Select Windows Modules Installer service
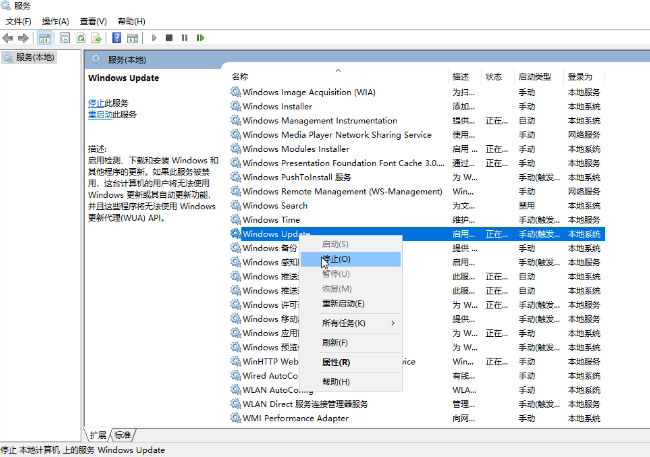 (x=417, y=149)
